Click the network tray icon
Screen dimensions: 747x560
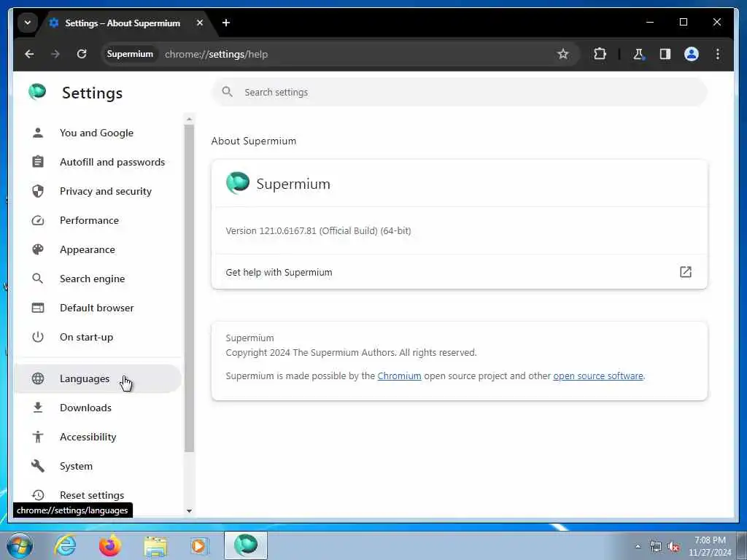pos(656,547)
